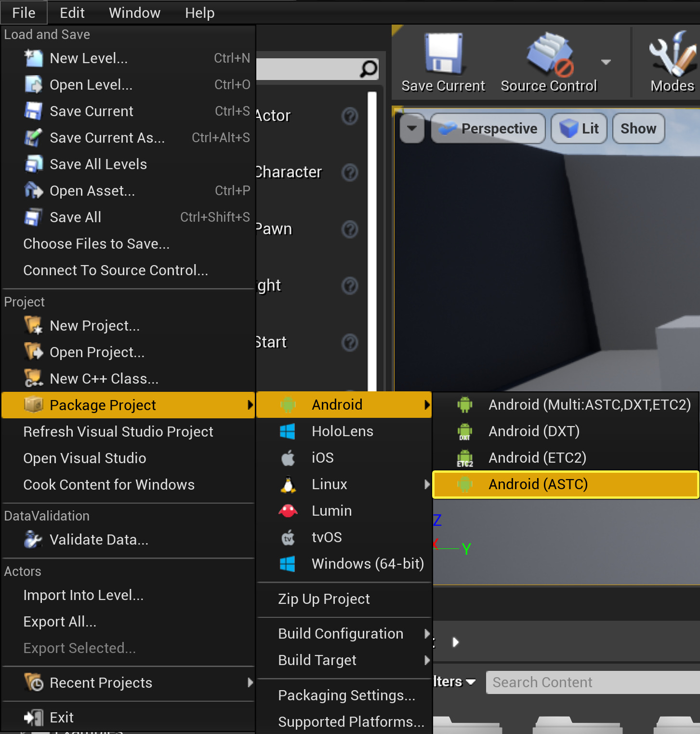Expand the Build Configuration submenu
The height and width of the screenshot is (734, 700).
pyautogui.click(x=340, y=633)
